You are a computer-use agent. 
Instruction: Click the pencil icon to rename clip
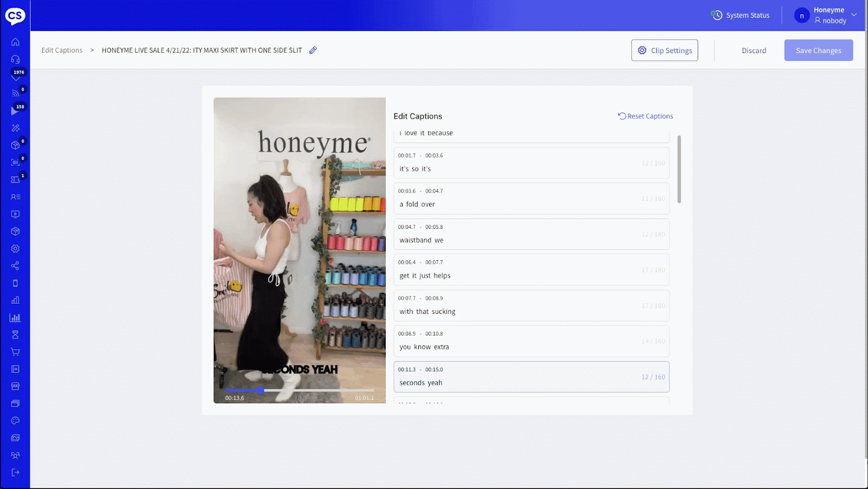tap(313, 50)
